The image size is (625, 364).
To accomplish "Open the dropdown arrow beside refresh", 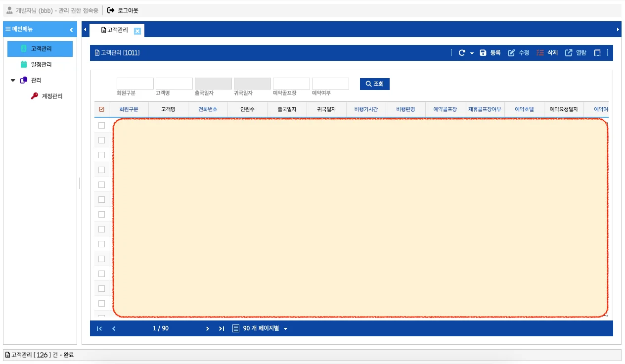I will (472, 53).
